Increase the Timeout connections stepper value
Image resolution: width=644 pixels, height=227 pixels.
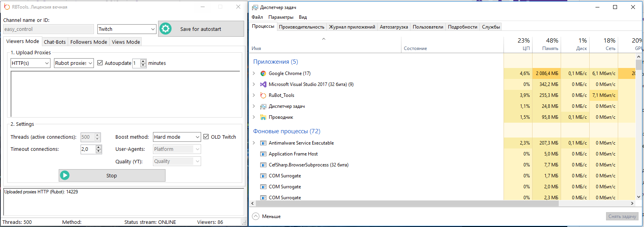coord(99,147)
